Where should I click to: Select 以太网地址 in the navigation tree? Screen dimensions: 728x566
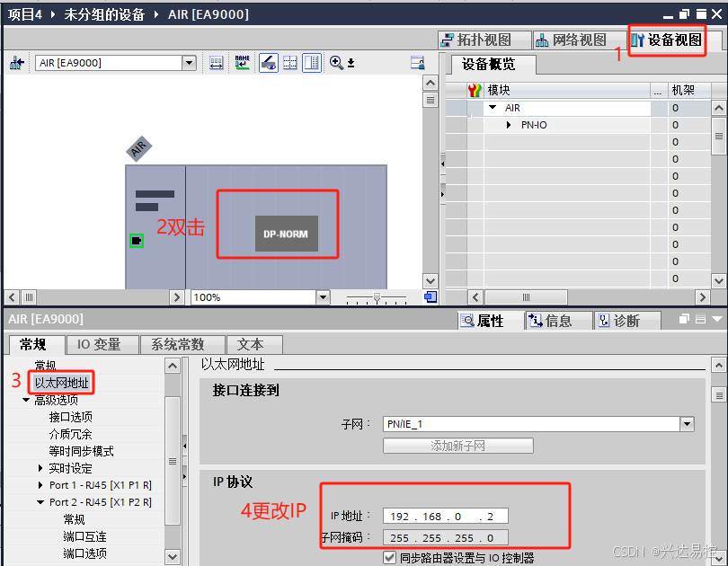[x=61, y=383]
